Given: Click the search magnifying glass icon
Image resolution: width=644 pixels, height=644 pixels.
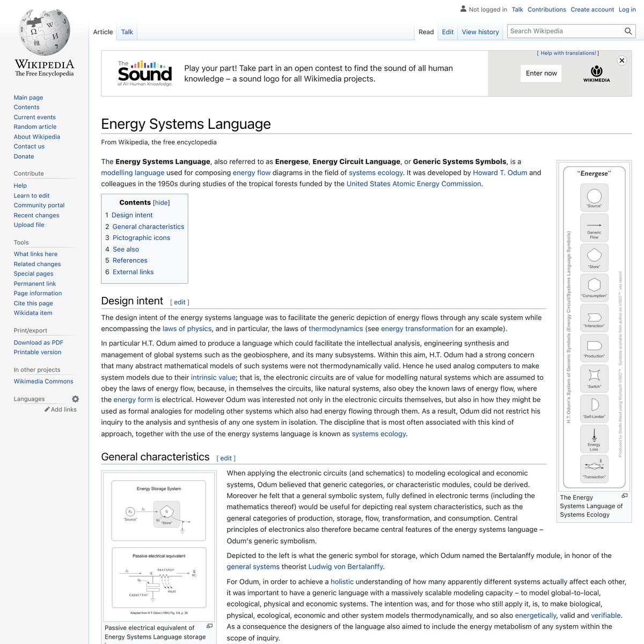Looking at the screenshot, I should point(627,31).
